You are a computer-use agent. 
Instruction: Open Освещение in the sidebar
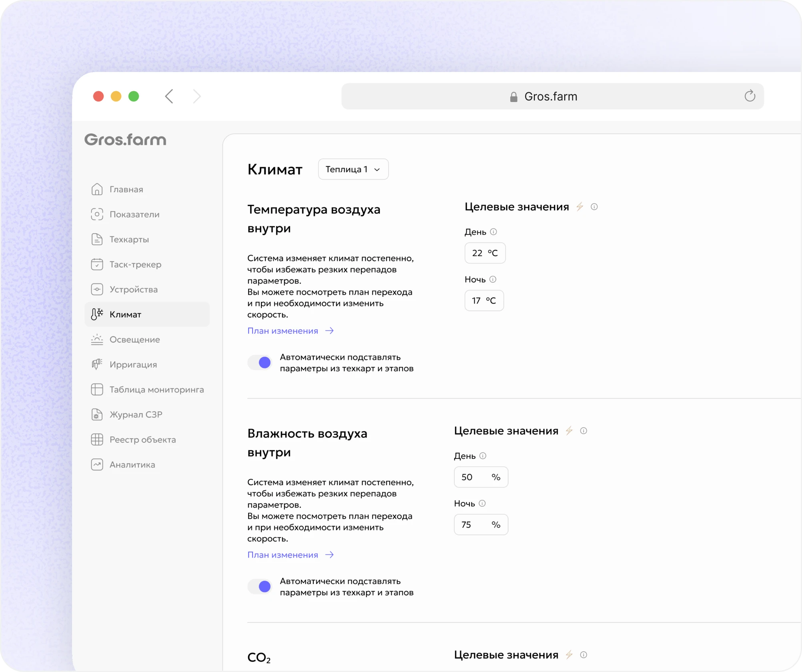(147, 340)
